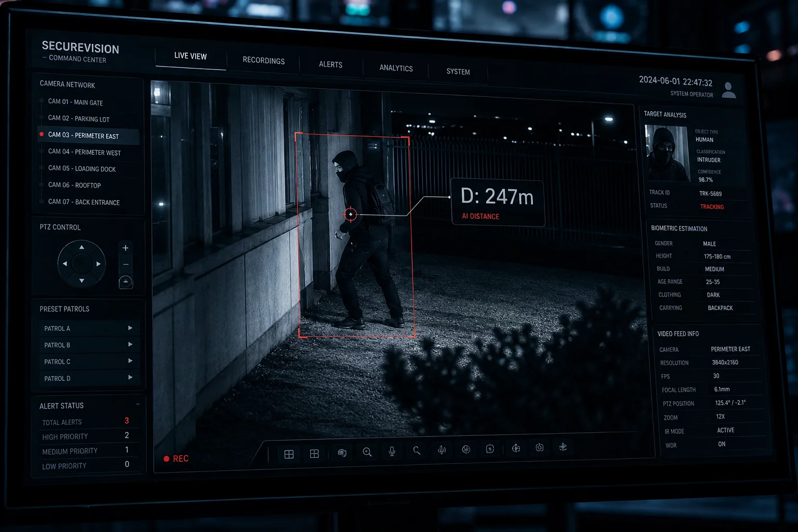798x532 pixels.
Task: Click the plain search magnifier icon
Action: [x=417, y=450]
